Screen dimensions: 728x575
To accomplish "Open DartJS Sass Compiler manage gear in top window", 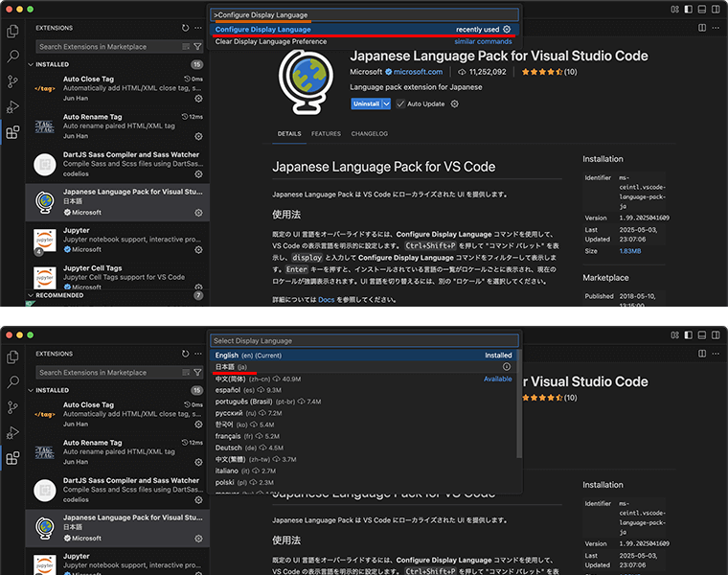I will [x=198, y=174].
